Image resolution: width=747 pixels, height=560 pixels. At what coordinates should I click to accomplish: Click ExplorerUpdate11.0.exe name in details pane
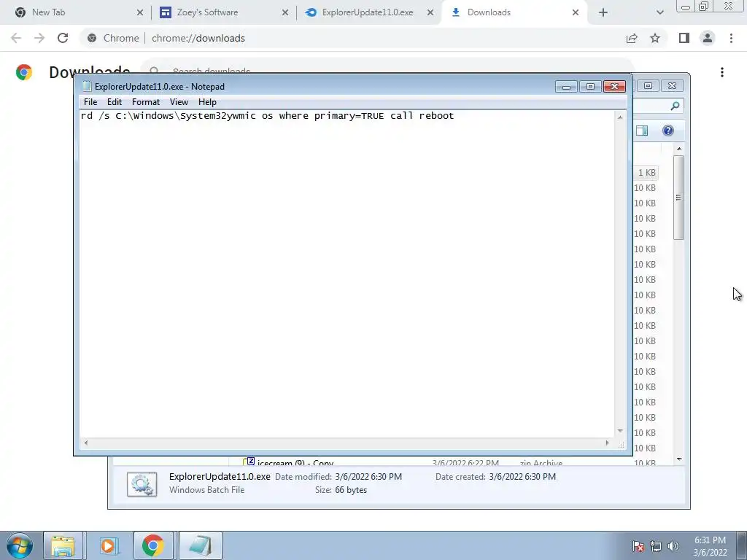click(x=220, y=477)
